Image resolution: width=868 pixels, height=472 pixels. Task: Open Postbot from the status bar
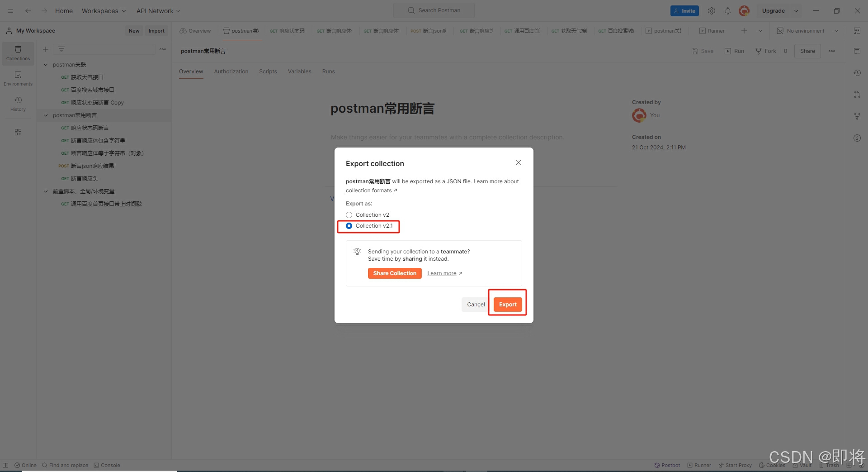(x=667, y=465)
